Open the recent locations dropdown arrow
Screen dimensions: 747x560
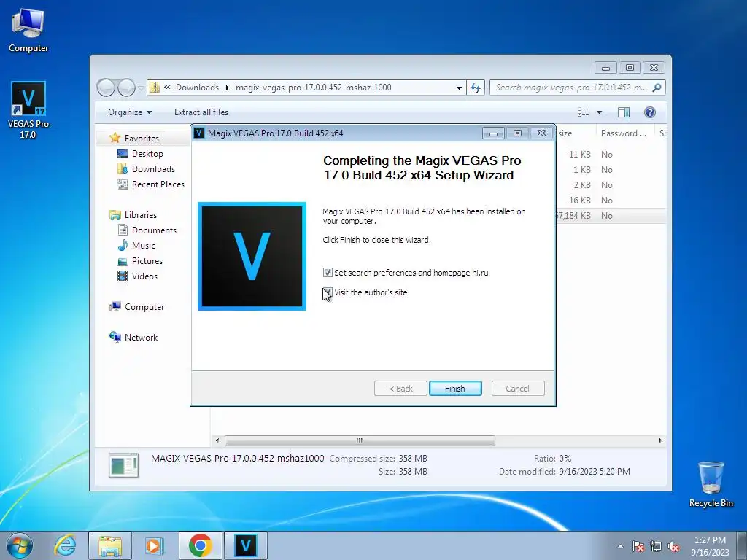[x=141, y=88]
